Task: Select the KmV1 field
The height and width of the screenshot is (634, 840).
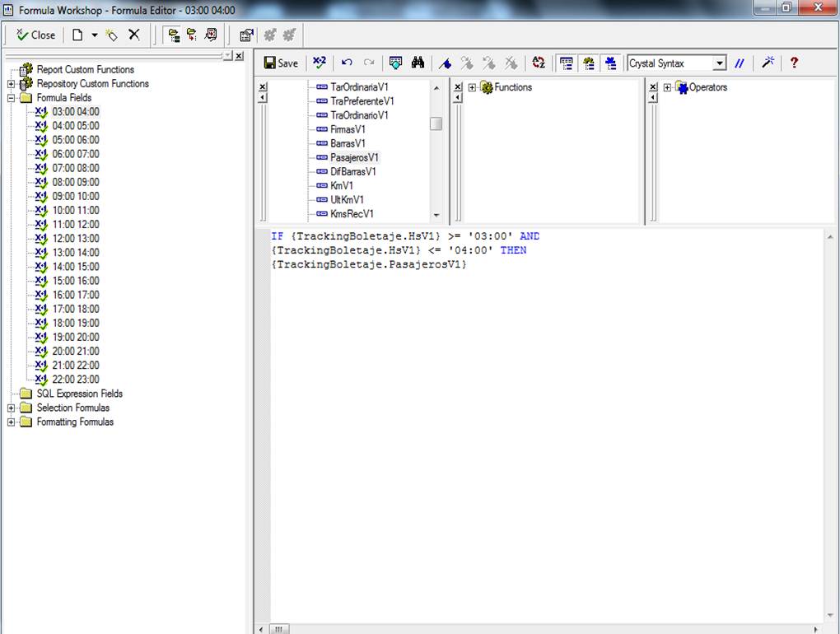Action: (341, 186)
